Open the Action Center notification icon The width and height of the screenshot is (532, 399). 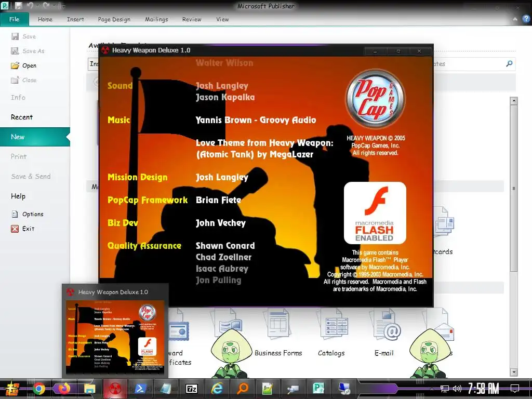coord(515,389)
